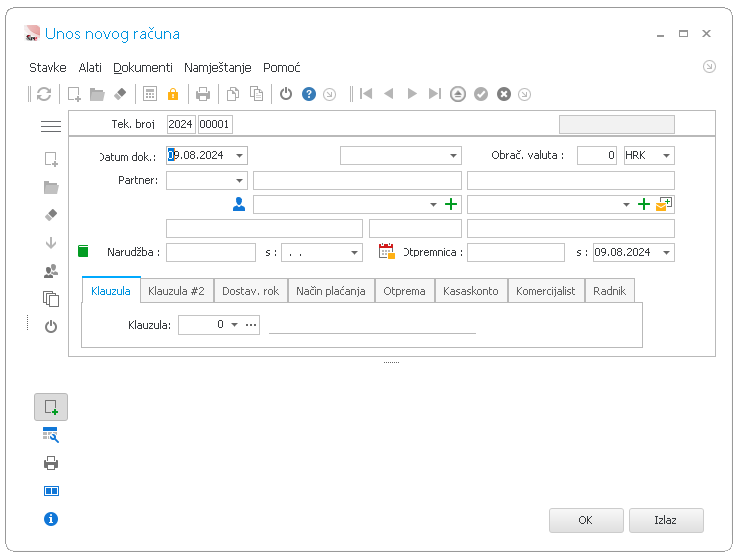Expand the Narudžba date dropdown
The image size is (739, 559).
click(354, 253)
